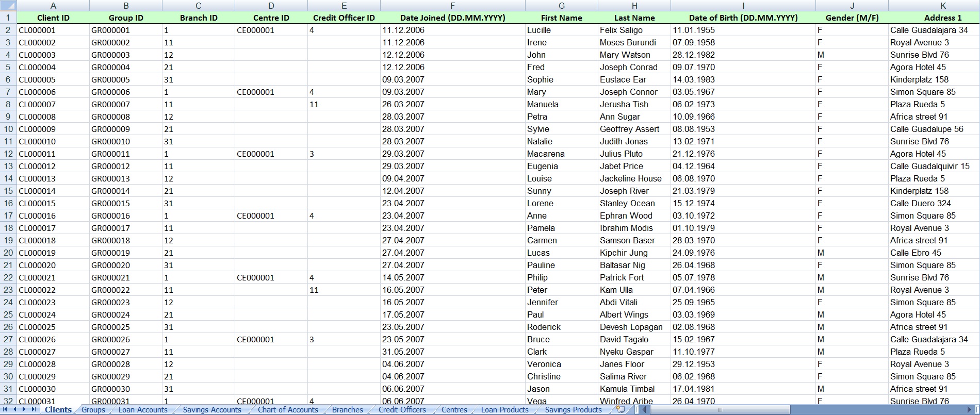
Task: Click the last sheet navigation arrow
Action: coord(34,409)
